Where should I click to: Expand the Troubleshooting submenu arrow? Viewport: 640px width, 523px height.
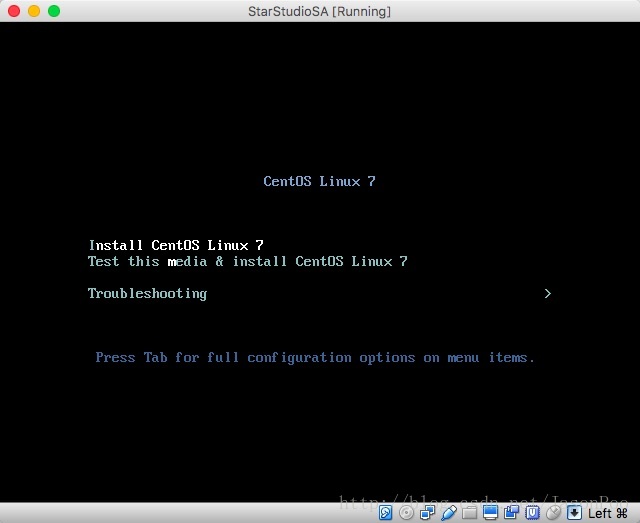coord(548,294)
